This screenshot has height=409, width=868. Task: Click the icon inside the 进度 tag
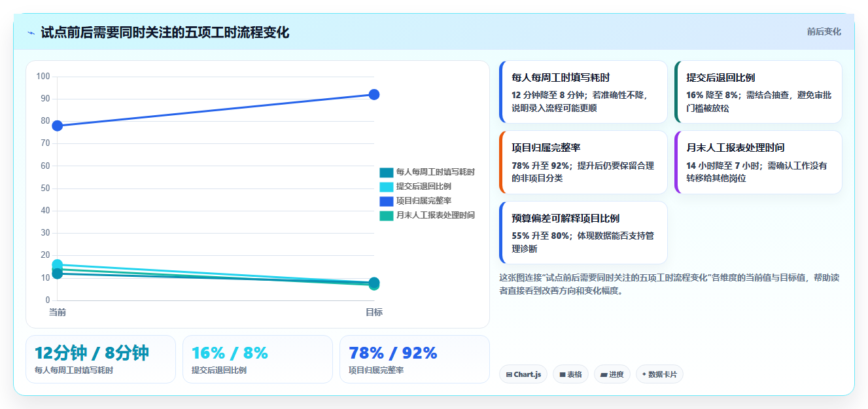click(604, 375)
